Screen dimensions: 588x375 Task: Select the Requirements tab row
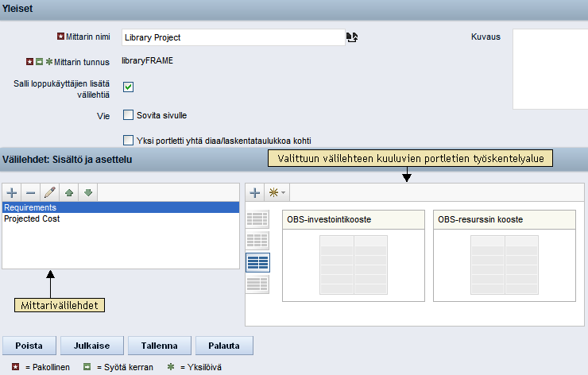(x=121, y=207)
